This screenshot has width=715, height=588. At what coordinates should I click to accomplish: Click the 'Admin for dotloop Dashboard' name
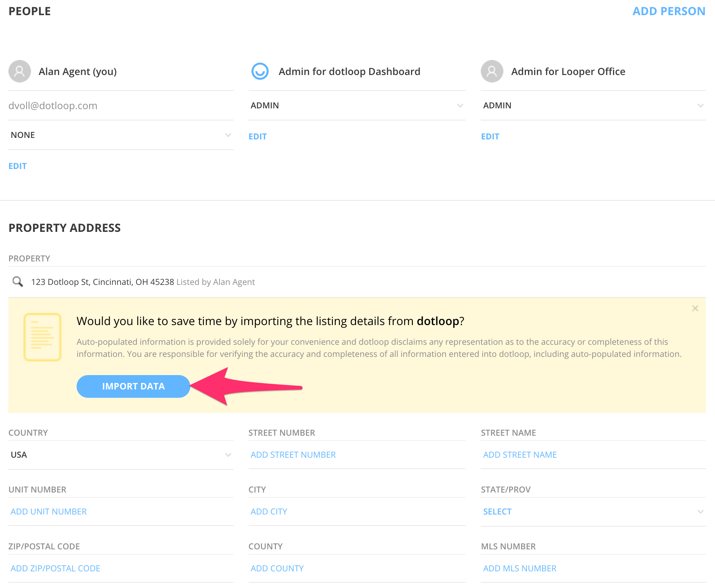350,72
